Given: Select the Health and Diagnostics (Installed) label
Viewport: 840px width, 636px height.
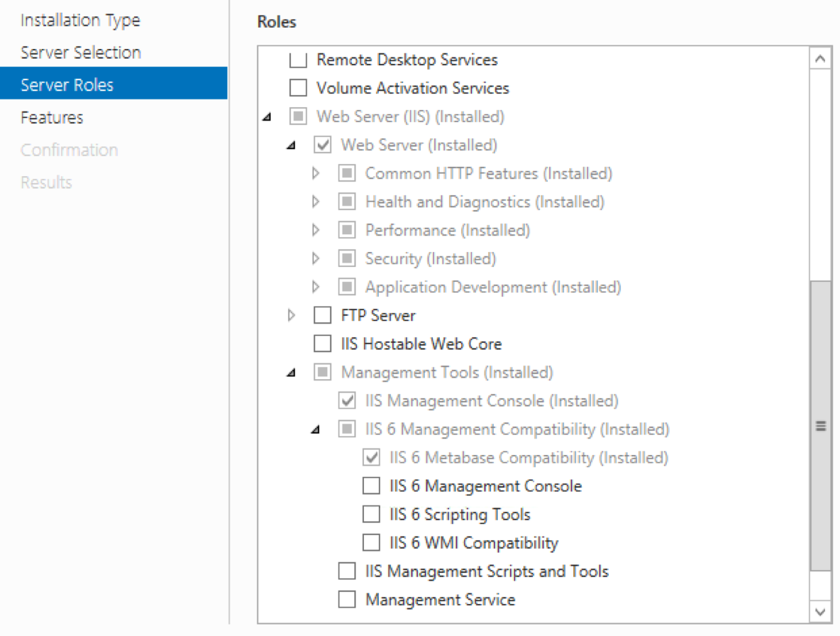Looking at the screenshot, I should 485,202.
